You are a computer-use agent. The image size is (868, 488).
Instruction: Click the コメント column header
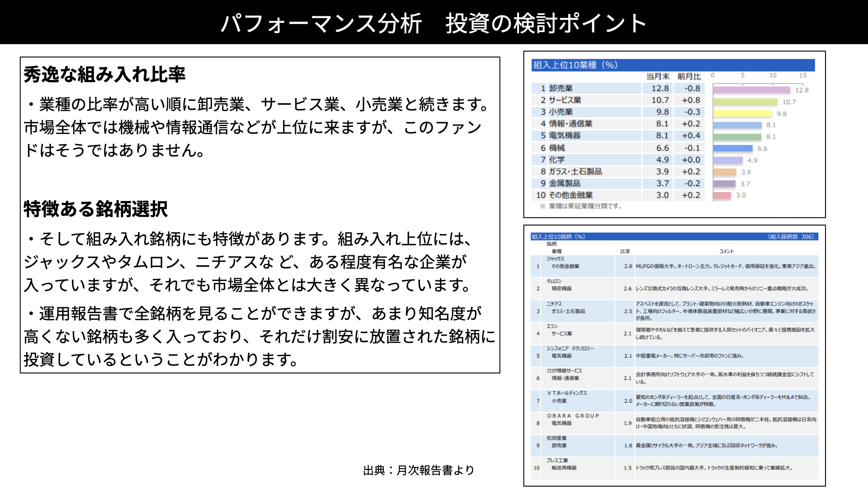pyautogui.click(x=726, y=251)
